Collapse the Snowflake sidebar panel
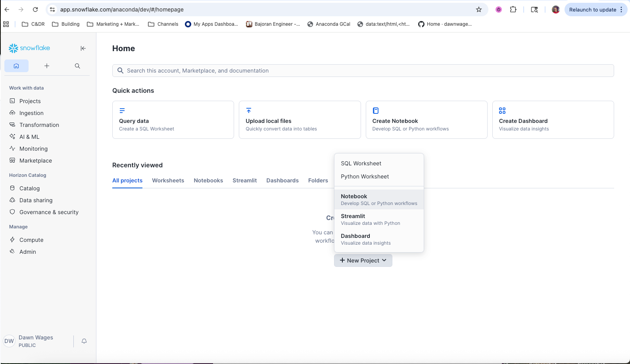This screenshot has width=630, height=364. click(x=83, y=48)
